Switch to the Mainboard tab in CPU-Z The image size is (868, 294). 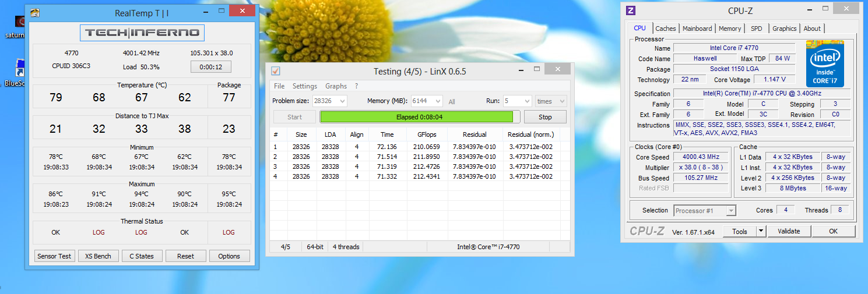pyautogui.click(x=697, y=29)
